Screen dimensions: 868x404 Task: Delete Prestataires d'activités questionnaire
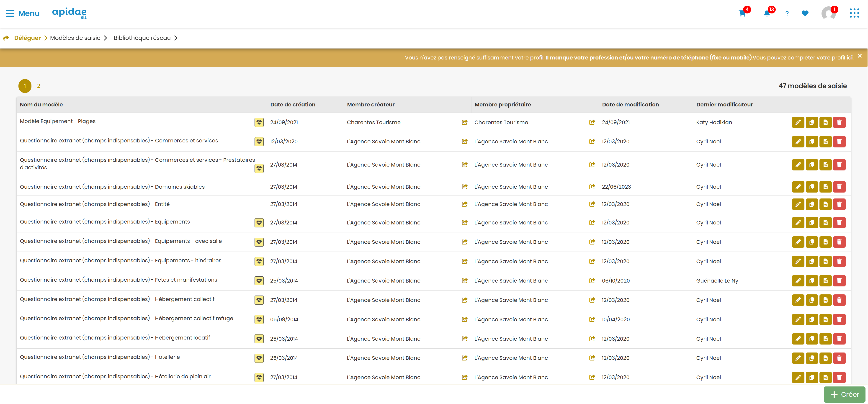pyautogui.click(x=839, y=165)
